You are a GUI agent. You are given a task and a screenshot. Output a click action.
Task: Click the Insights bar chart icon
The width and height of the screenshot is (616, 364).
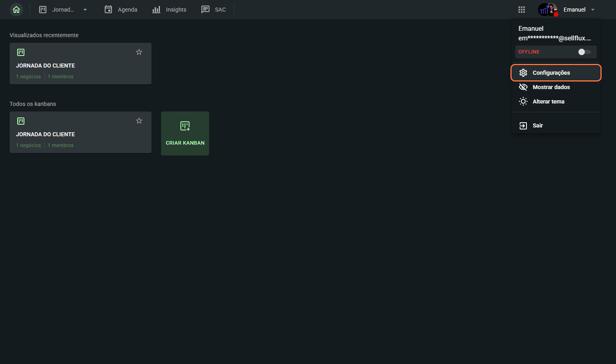click(x=156, y=10)
